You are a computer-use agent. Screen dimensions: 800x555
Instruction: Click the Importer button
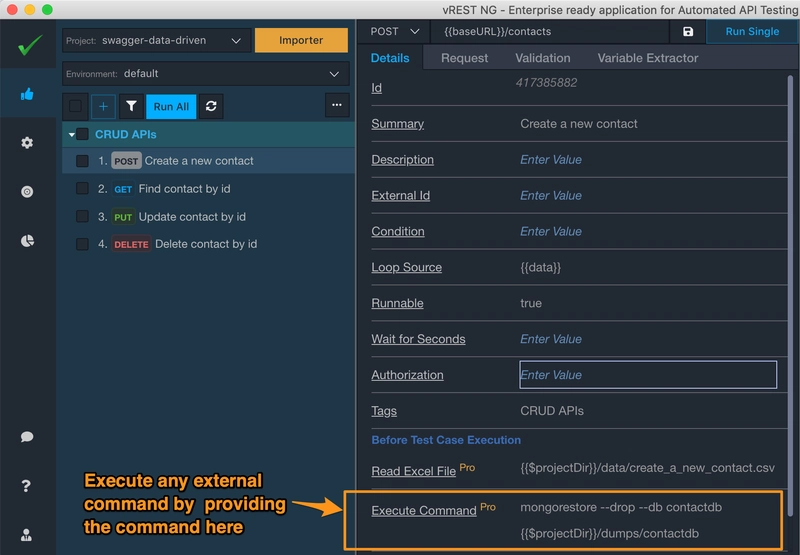coord(301,40)
